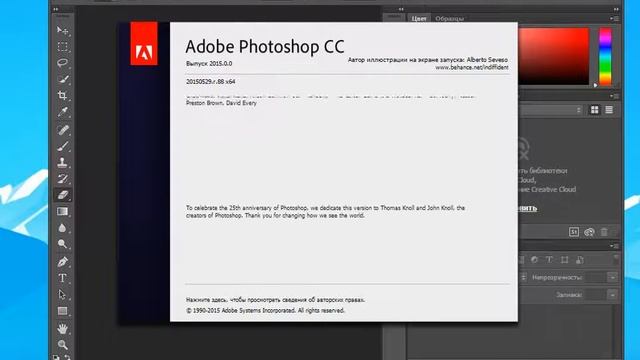The image size is (640, 360).
Task: Expand the tools panel double-arrow
Action: click(56, 9)
